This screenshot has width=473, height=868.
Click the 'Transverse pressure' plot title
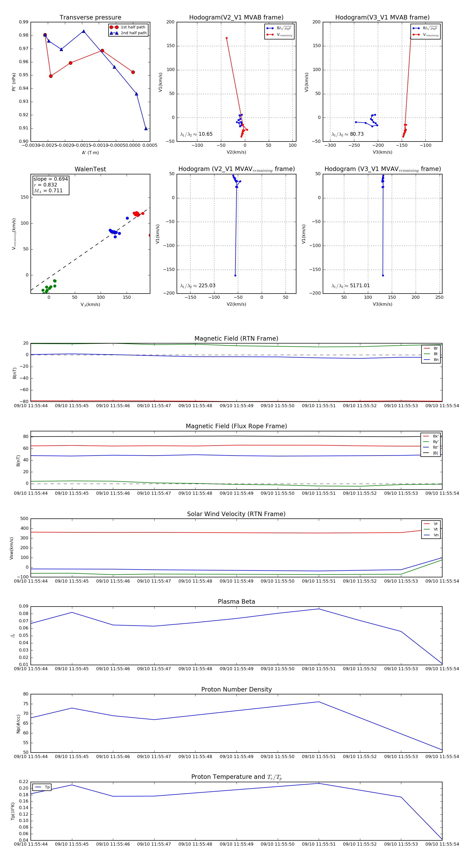click(90, 18)
